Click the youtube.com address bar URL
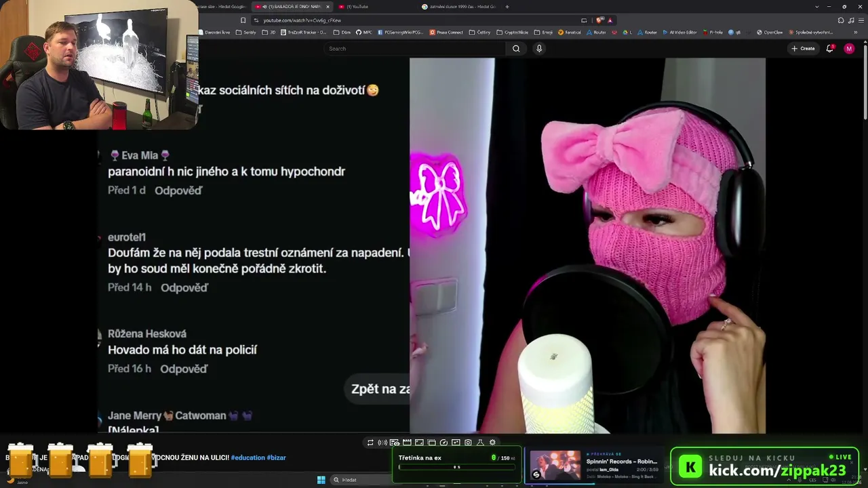868x488 pixels. [x=302, y=20]
